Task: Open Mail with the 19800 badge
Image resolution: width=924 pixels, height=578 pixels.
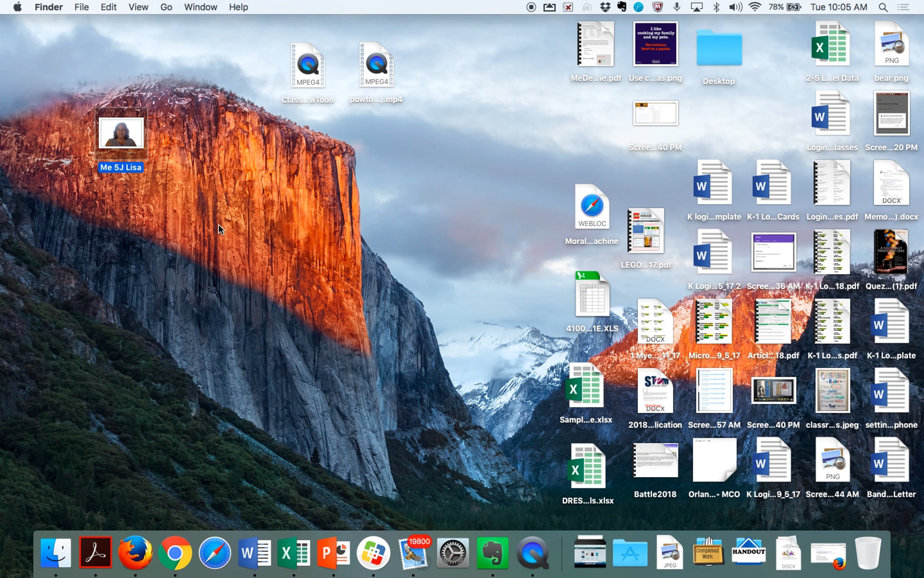Action: pyautogui.click(x=413, y=553)
